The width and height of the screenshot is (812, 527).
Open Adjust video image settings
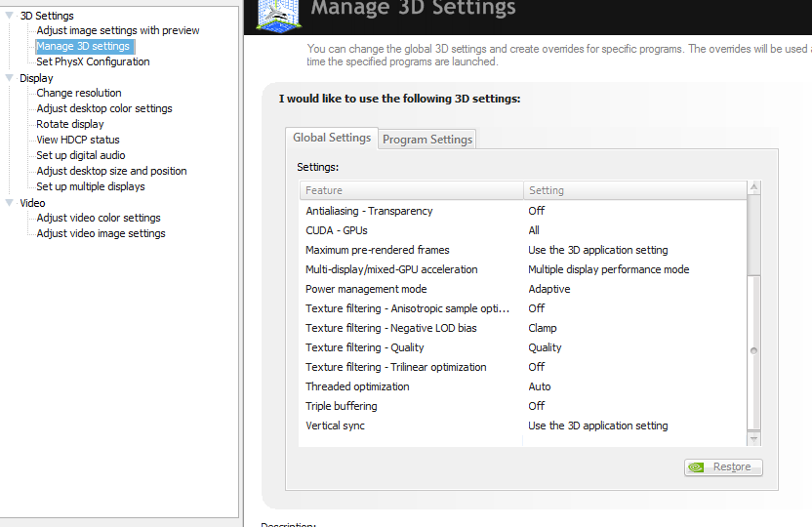click(x=101, y=233)
